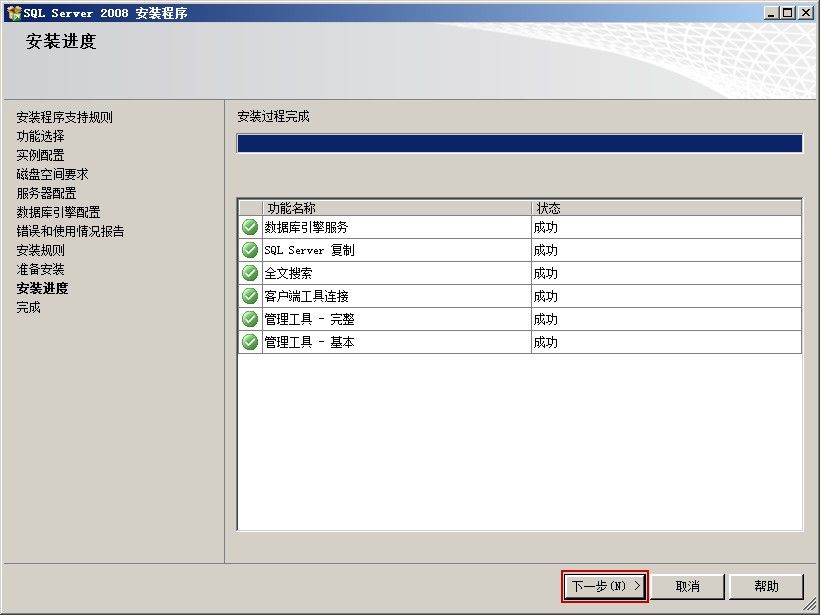This screenshot has width=820, height=615.
Task: Click the check icon for 管理工具 - 基本
Action: 250,342
